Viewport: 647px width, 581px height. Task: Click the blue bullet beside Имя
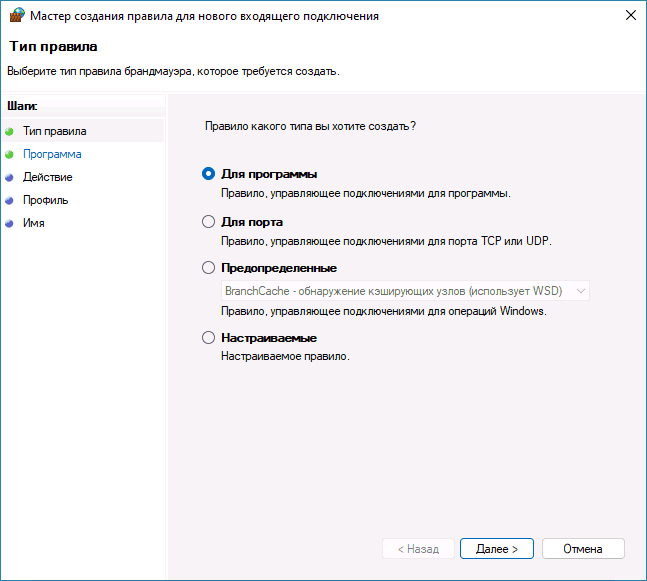pyautogui.click(x=10, y=223)
